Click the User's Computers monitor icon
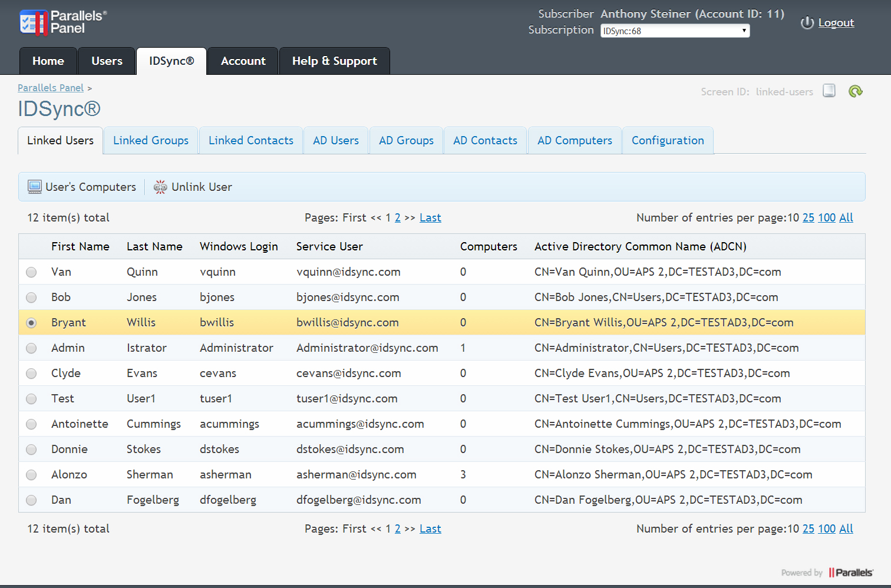This screenshot has width=891, height=588. pyautogui.click(x=35, y=187)
